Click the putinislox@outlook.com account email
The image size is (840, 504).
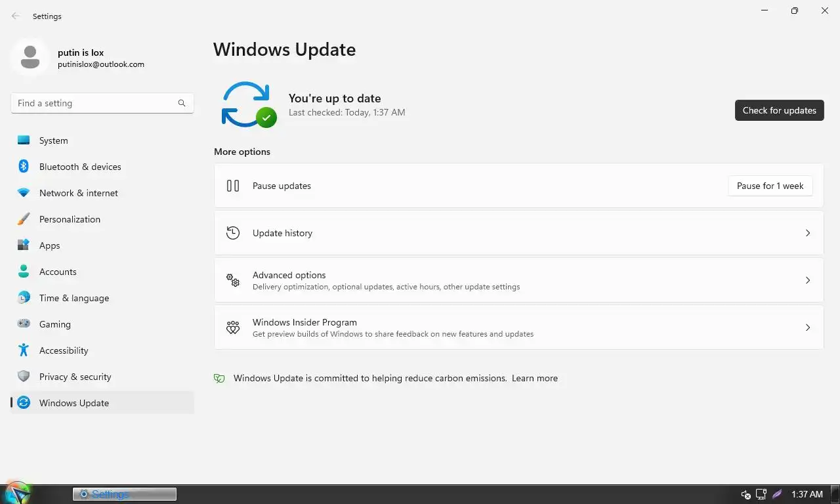pos(101,64)
